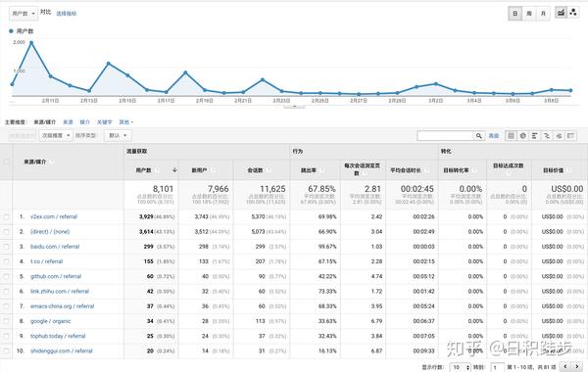Select the performance bar view icon
Image resolution: width=588 pixels, height=372 pixels.
tap(535, 136)
